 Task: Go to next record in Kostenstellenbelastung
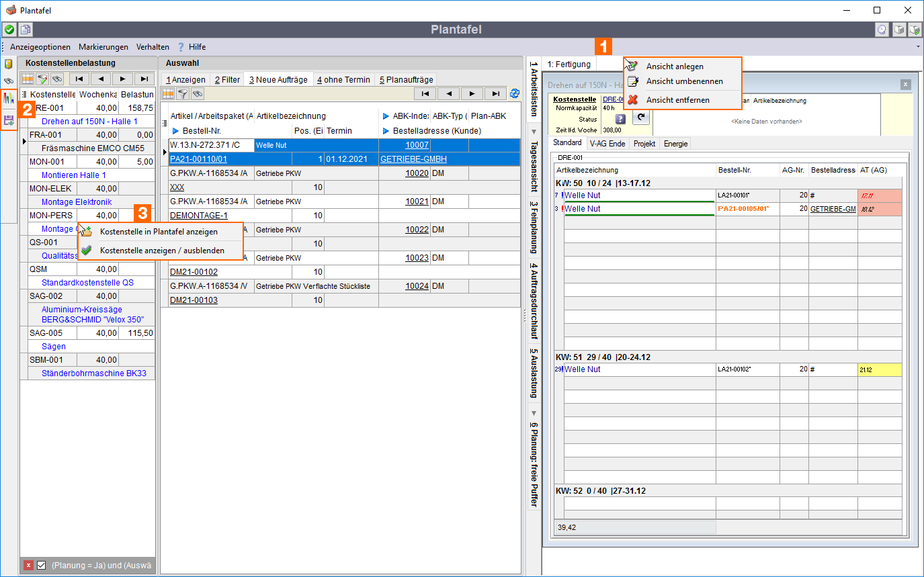click(x=122, y=79)
